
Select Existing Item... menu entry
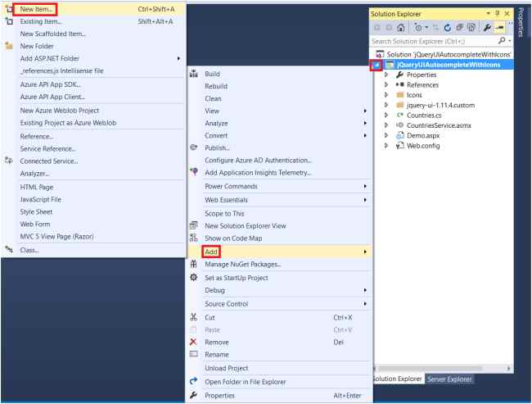point(93,21)
